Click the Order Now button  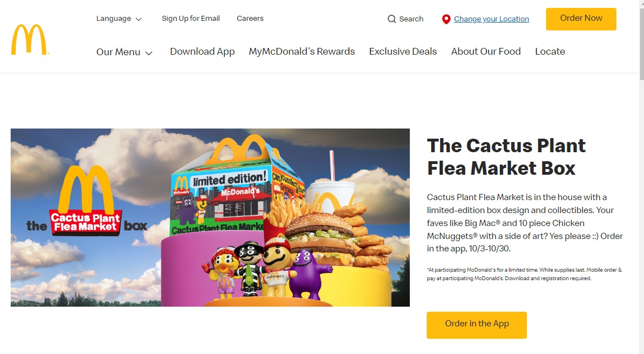pyautogui.click(x=581, y=19)
